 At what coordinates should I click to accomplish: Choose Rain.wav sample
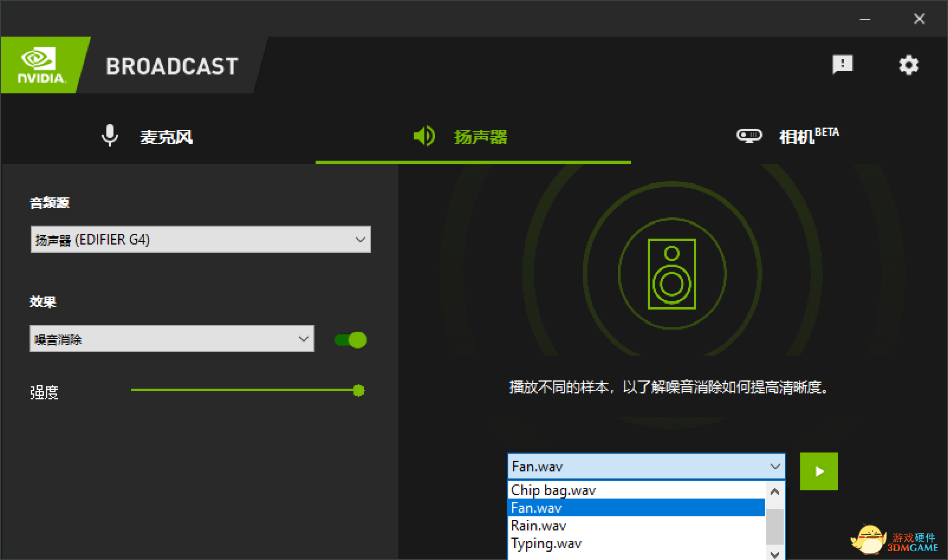pyautogui.click(x=637, y=526)
